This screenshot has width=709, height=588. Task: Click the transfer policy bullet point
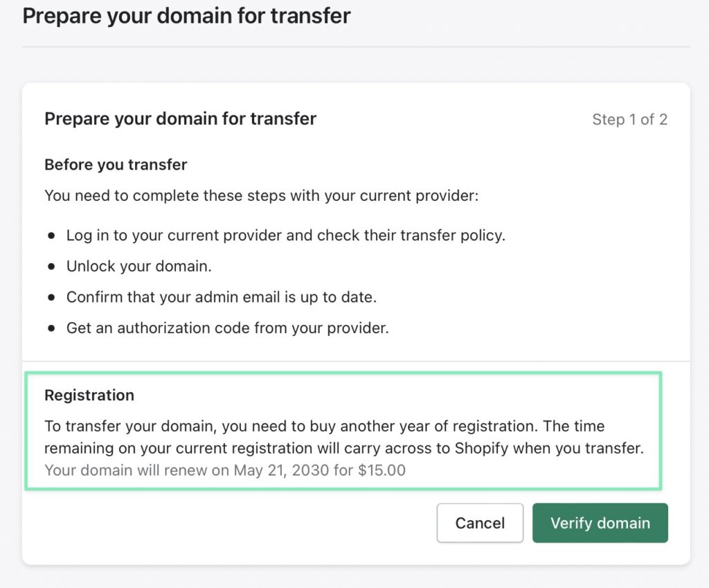(x=285, y=235)
